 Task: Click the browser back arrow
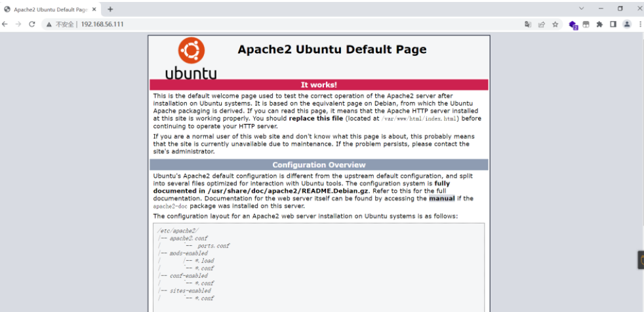5,24
